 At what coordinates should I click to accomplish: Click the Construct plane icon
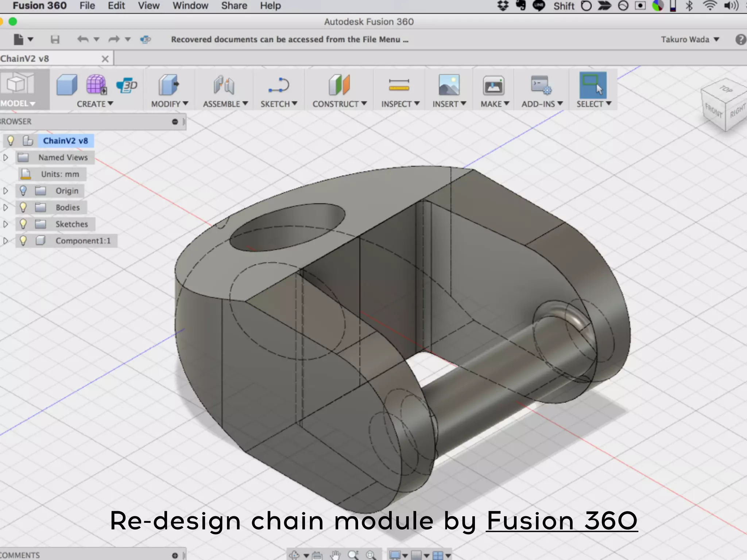pyautogui.click(x=339, y=85)
